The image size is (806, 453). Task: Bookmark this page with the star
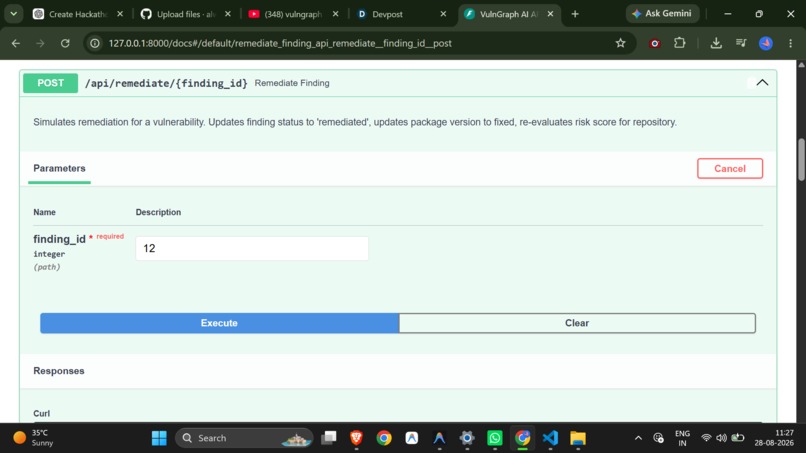(620, 43)
